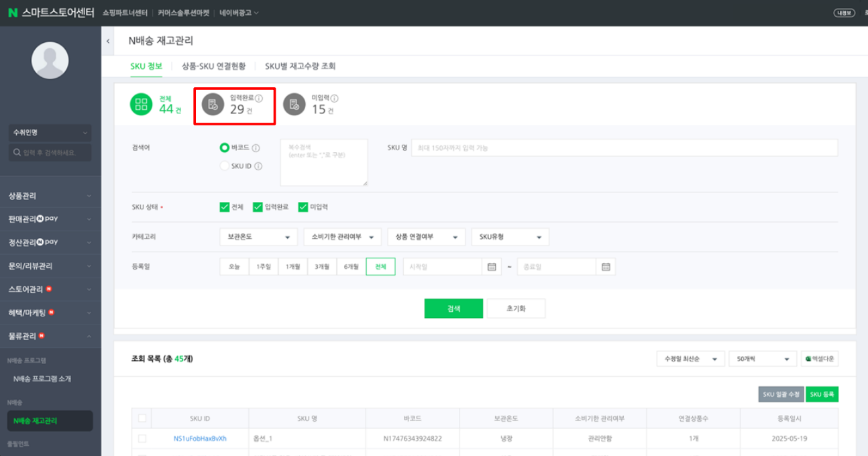Viewport: 868px width, 456px height.
Task: Collapse sidebar with the left arrow
Action: pyautogui.click(x=108, y=41)
